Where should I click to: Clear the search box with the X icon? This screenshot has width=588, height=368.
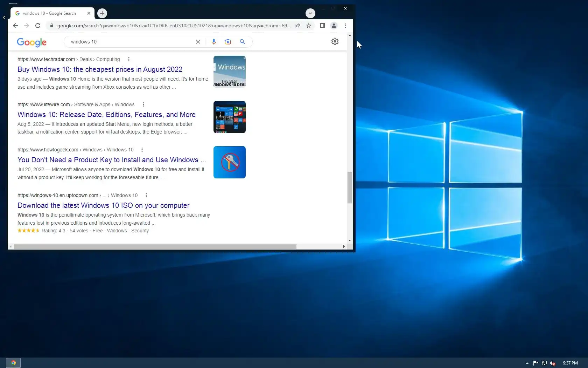[x=198, y=42]
